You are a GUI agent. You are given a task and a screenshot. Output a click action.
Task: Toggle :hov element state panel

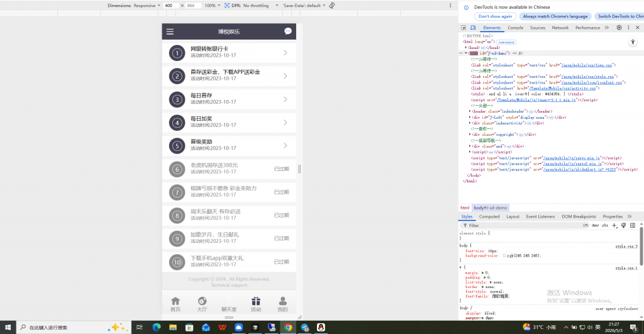coord(595,225)
